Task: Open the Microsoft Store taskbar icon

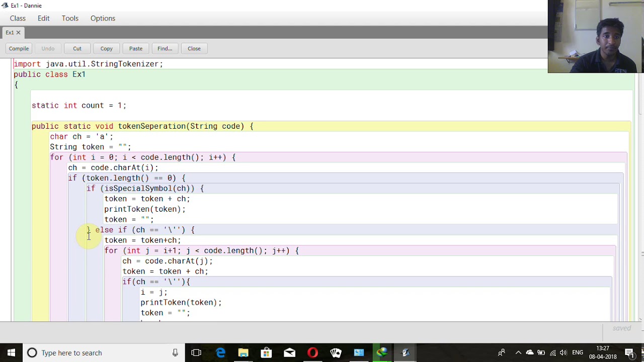Action: (266, 352)
